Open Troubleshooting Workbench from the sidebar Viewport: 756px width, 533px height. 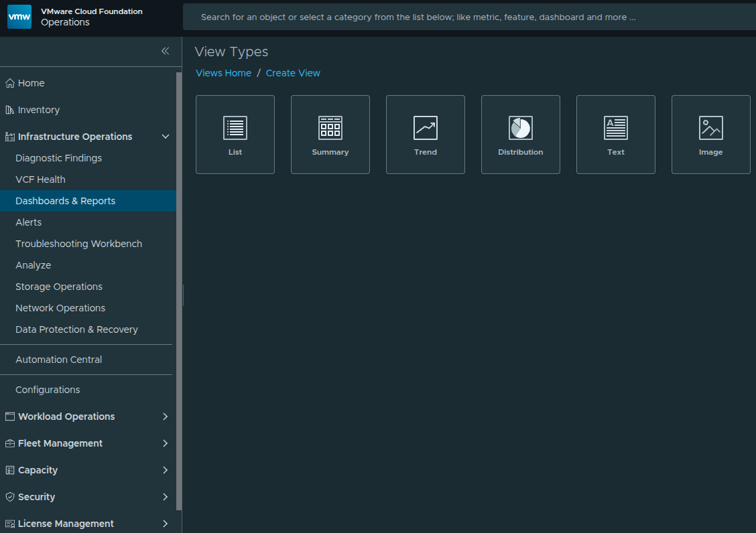(78, 243)
